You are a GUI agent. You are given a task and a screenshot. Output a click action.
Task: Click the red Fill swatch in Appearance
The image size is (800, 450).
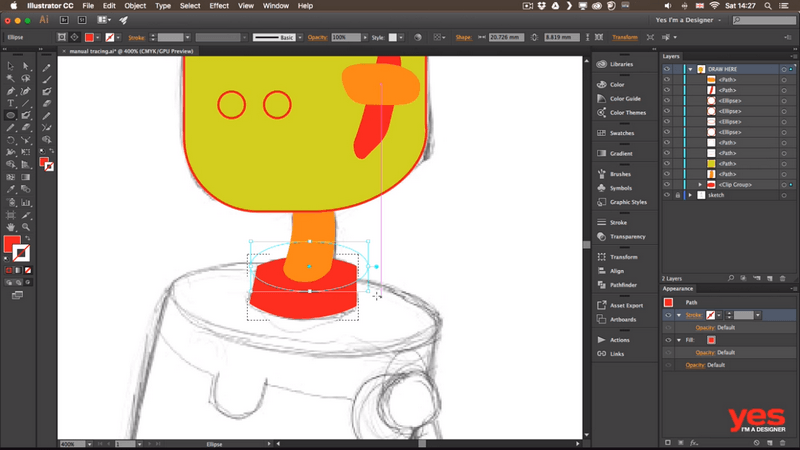(711, 340)
